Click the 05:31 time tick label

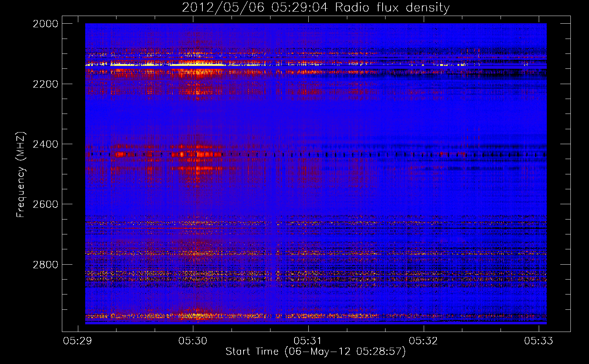[308, 341]
